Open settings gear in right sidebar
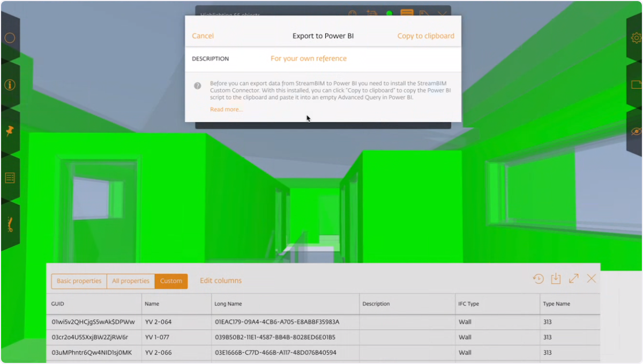Viewport: 643px width, 364px height. tap(636, 38)
